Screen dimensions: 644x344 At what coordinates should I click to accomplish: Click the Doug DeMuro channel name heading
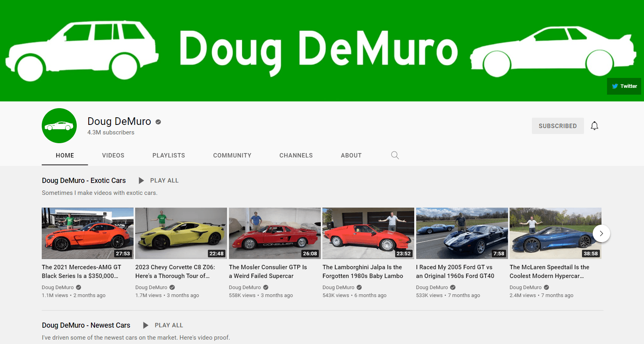(119, 121)
